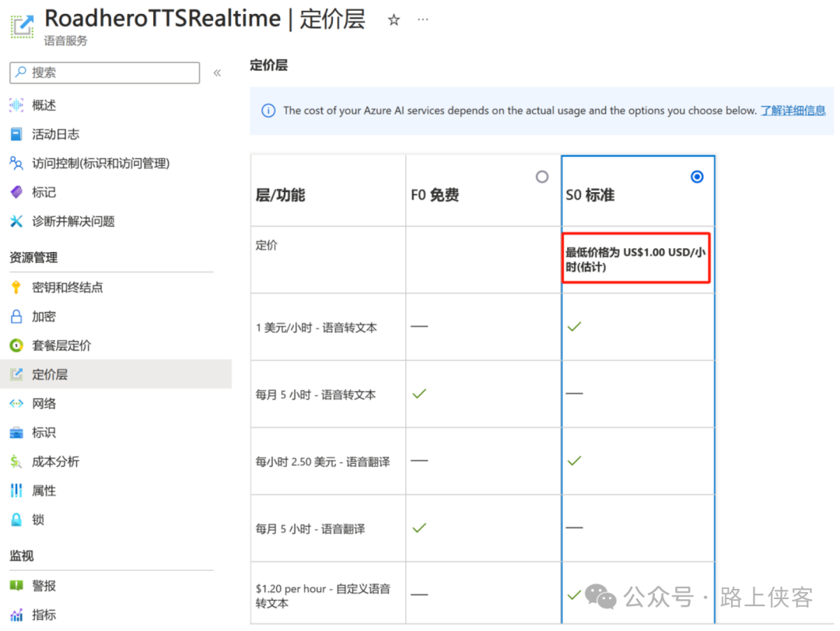Screen dimensions: 840x631
Task: Click the 概述 overview icon
Action: click(16, 105)
